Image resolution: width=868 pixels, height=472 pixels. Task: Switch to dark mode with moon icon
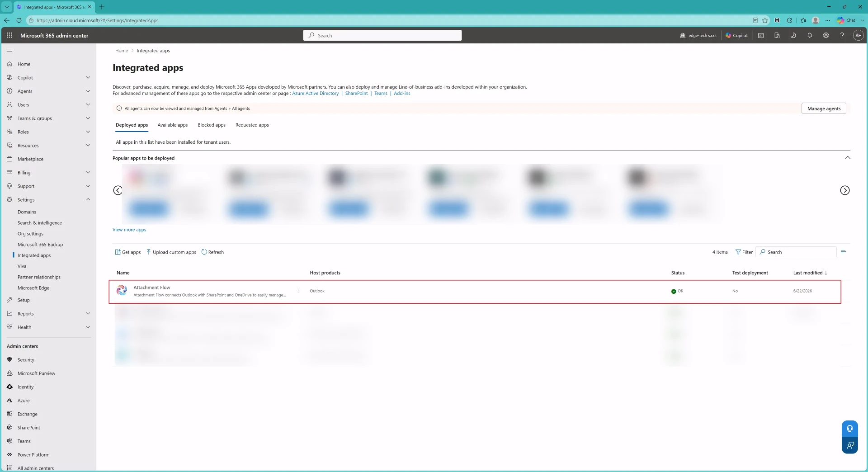[793, 35]
